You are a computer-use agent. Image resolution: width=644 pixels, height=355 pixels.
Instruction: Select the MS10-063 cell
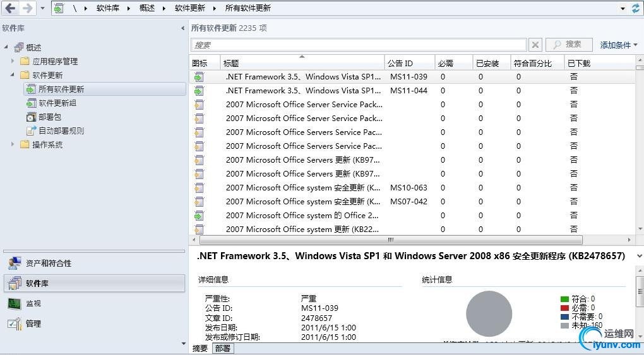click(408, 187)
